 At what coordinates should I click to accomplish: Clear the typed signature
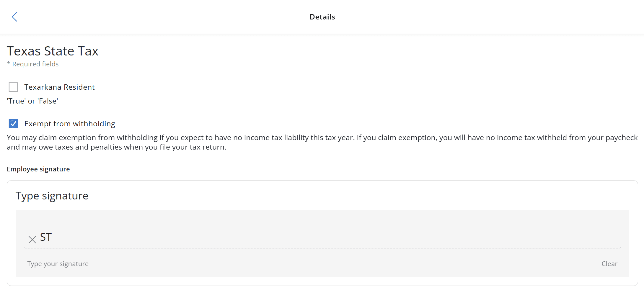609,264
